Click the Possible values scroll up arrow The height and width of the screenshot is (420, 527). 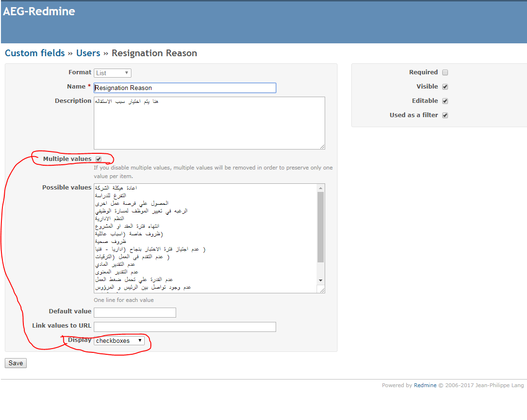(x=321, y=188)
